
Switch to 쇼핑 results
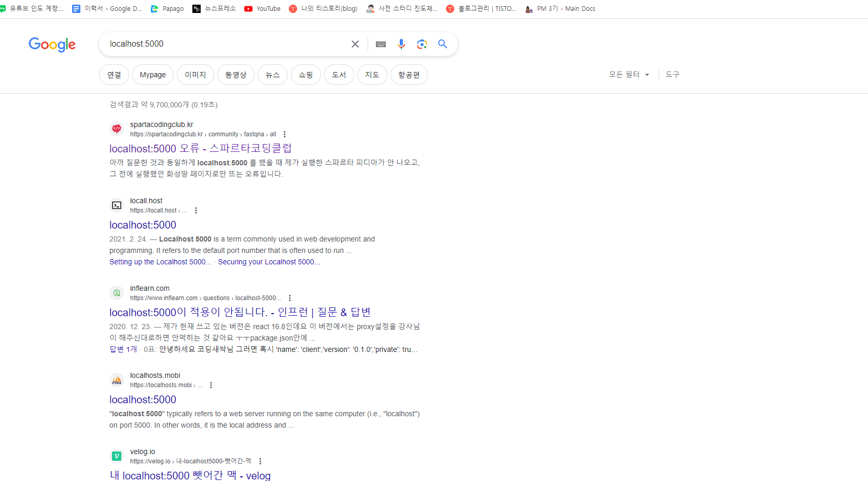(306, 75)
